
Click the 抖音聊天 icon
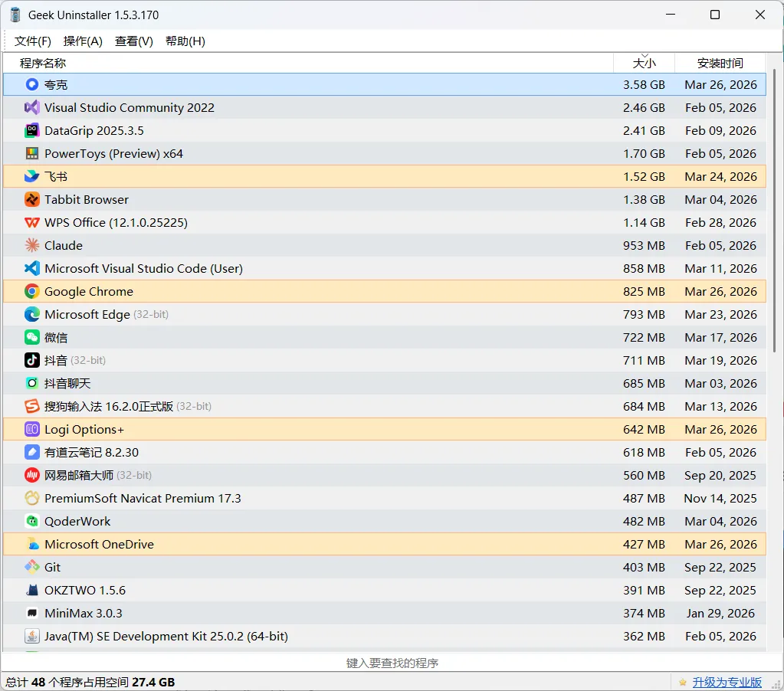pos(32,383)
